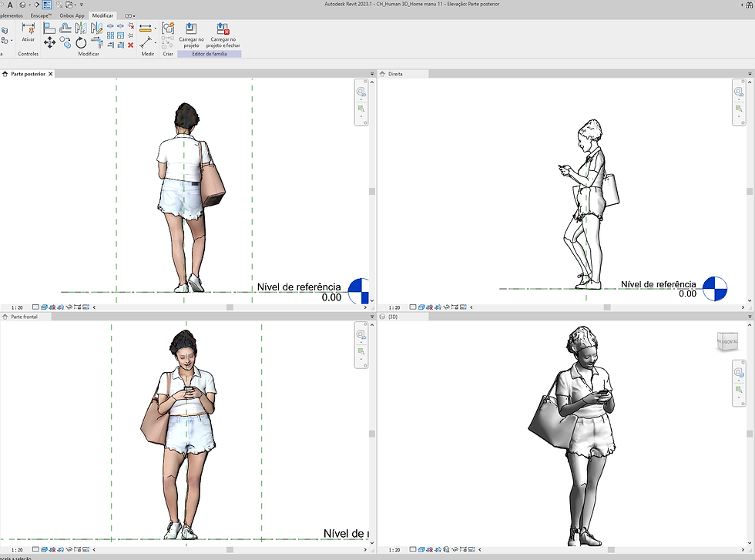Click the Section diamond quick access icon
The image size is (755, 560).
[x=37, y=5]
